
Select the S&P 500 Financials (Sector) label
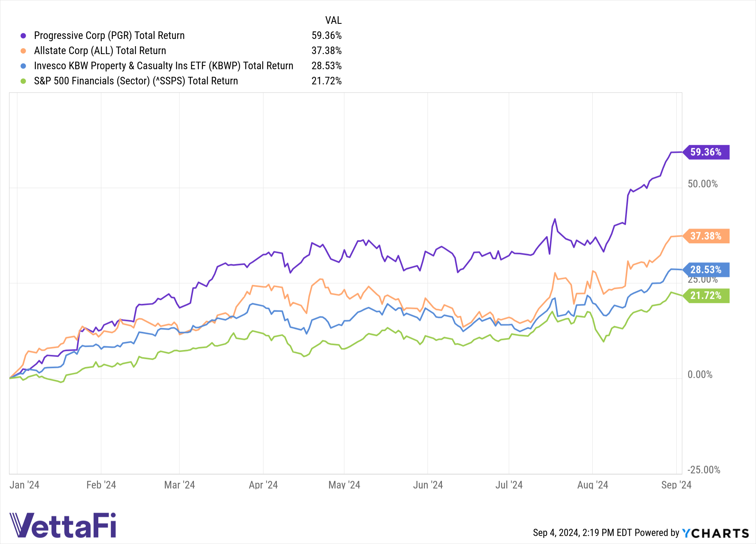[x=136, y=81]
